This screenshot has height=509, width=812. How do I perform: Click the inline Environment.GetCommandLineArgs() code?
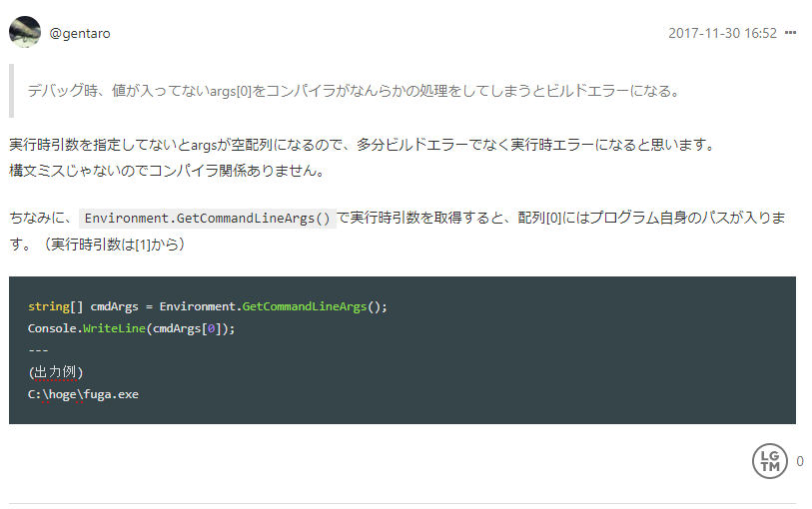pos(207,219)
